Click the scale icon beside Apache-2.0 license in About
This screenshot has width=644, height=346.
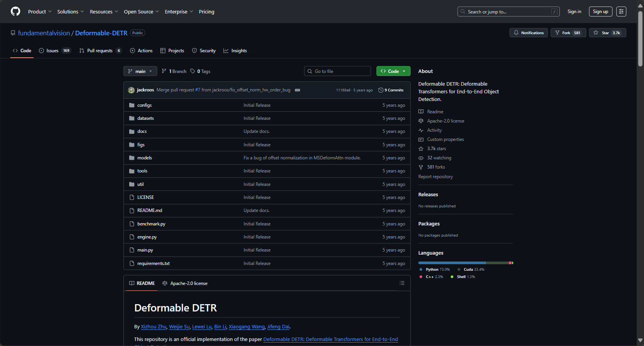[x=421, y=121]
